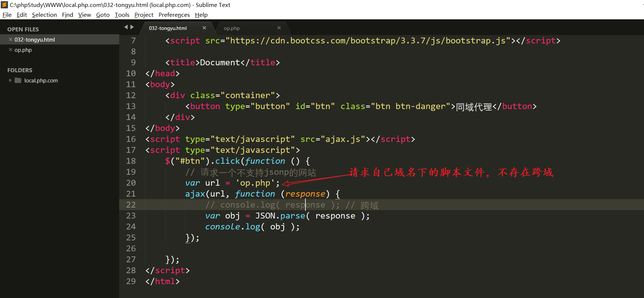
Task: Open the Goto menu
Action: pyautogui.click(x=102, y=15)
